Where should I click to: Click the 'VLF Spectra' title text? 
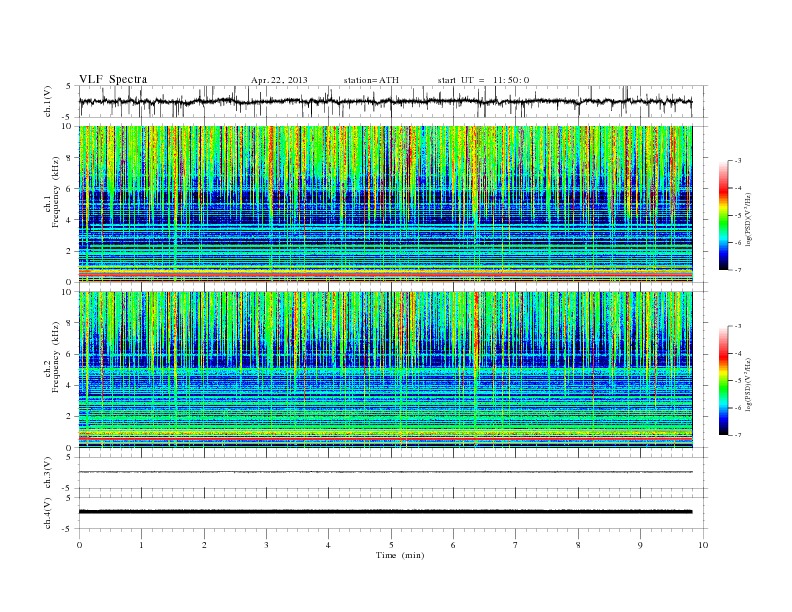pos(113,79)
